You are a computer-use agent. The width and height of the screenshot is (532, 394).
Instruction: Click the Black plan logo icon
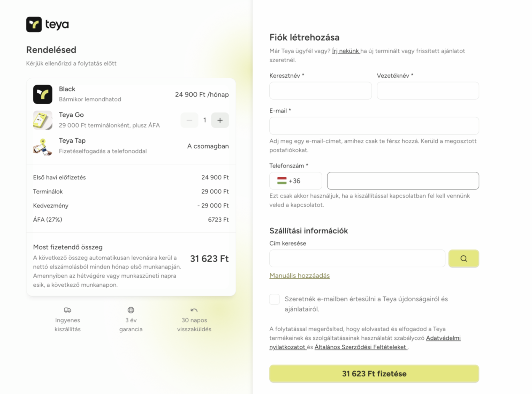[x=43, y=94]
